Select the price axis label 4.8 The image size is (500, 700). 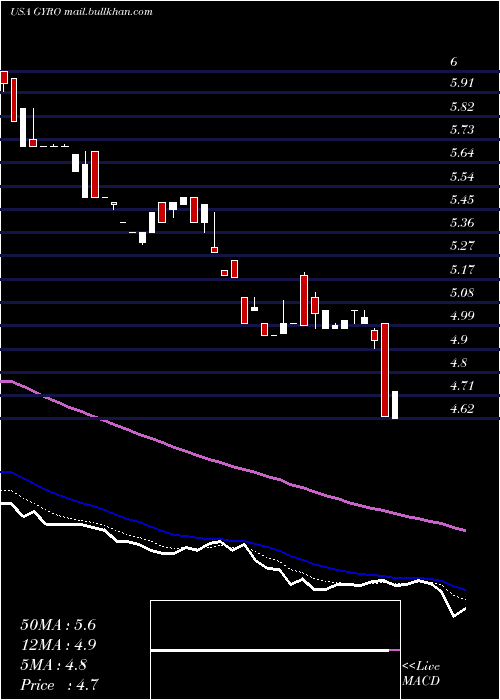click(x=459, y=362)
